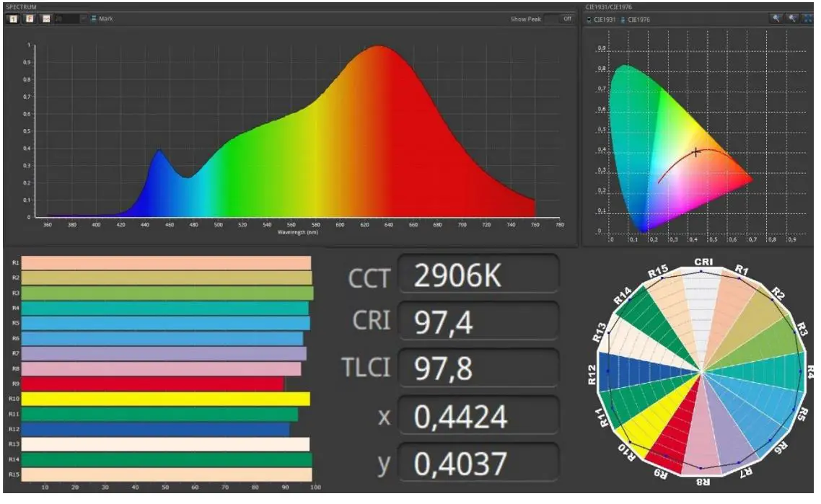The image size is (821, 504).
Task: Select the CIE1931 radio button
Action: coord(589,20)
